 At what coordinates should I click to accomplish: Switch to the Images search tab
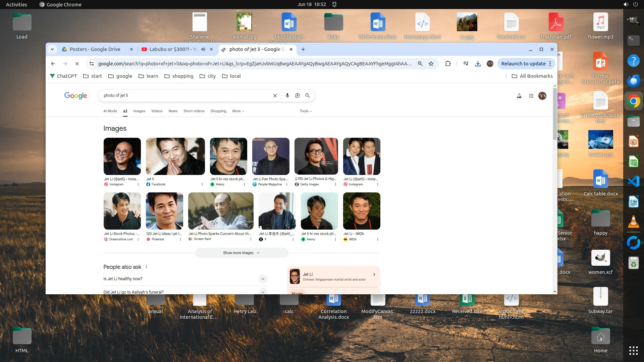[139, 111]
